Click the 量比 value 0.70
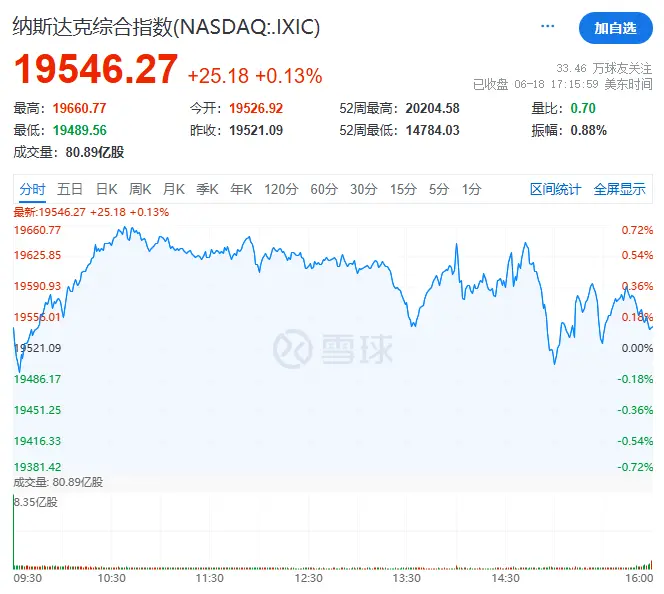The image size is (664, 594). coord(583,108)
